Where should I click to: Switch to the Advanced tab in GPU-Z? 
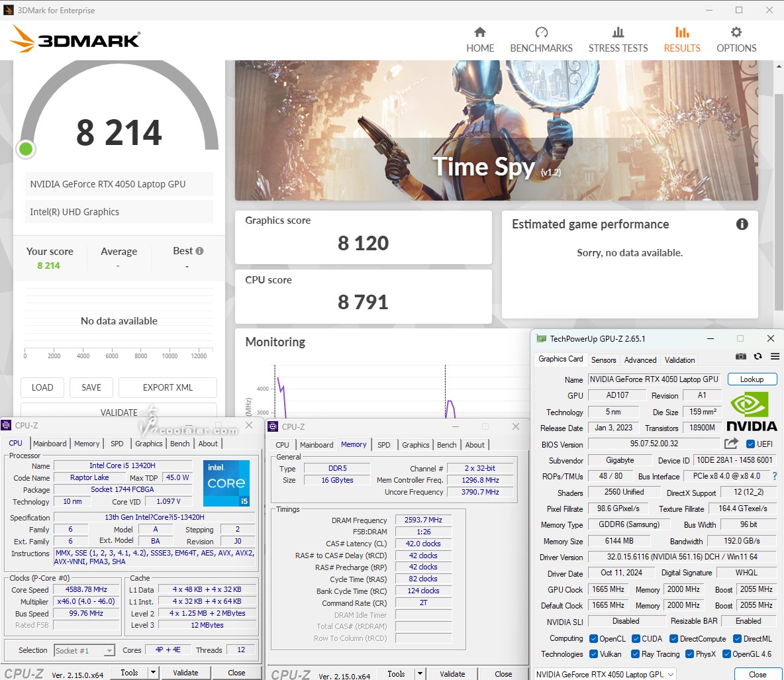pos(640,360)
